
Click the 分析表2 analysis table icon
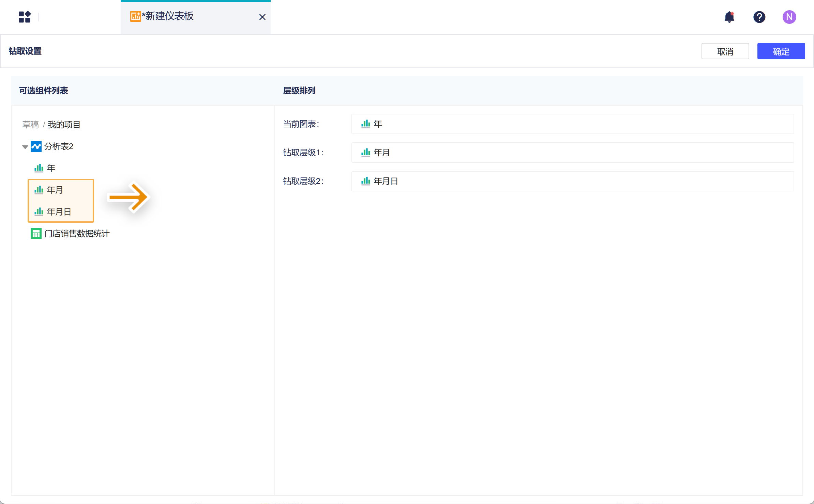[x=36, y=146]
